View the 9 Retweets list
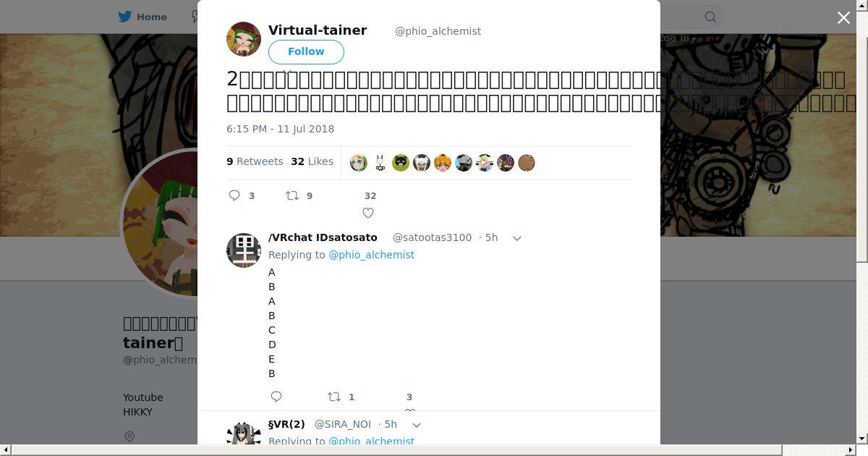This screenshot has width=868, height=456. pos(255,161)
